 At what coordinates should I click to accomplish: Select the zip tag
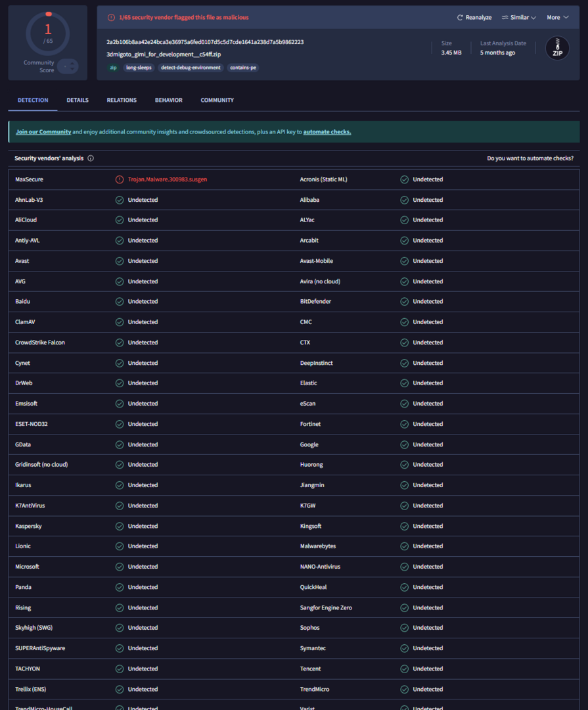click(x=113, y=68)
